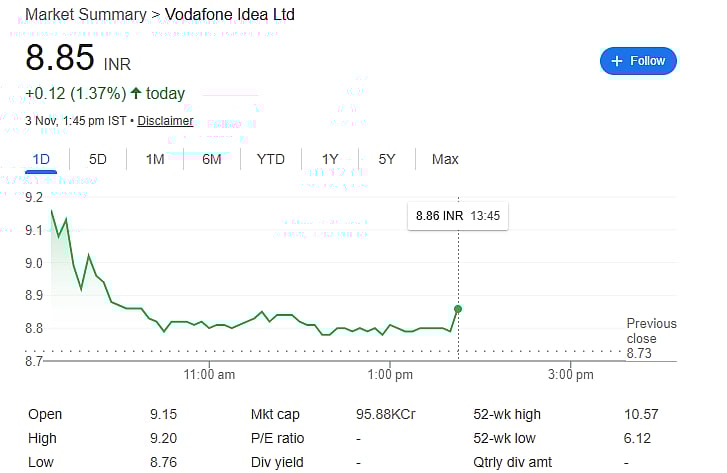Select the 6M chart tab
727x473 pixels.
click(212, 159)
